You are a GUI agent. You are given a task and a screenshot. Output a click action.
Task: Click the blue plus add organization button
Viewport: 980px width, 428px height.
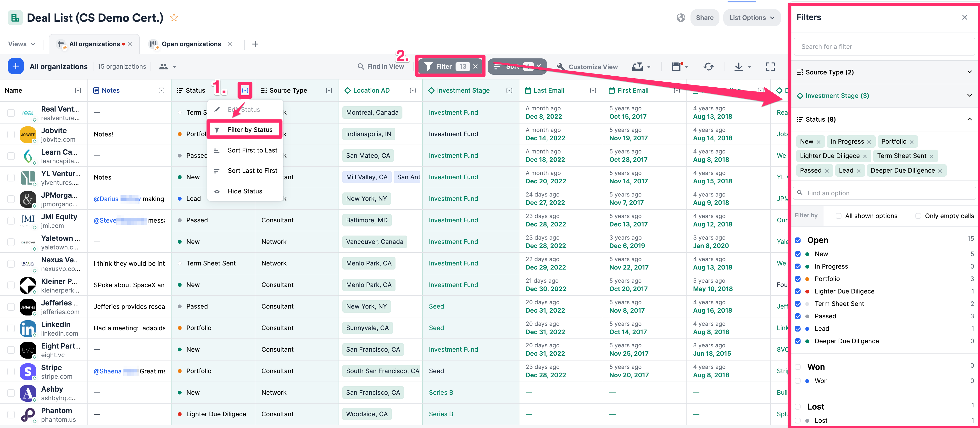[16, 66]
